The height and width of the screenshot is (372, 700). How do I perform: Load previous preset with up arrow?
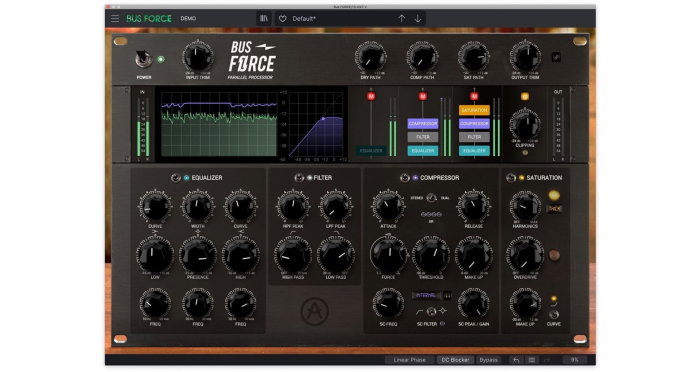tap(401, 18)
